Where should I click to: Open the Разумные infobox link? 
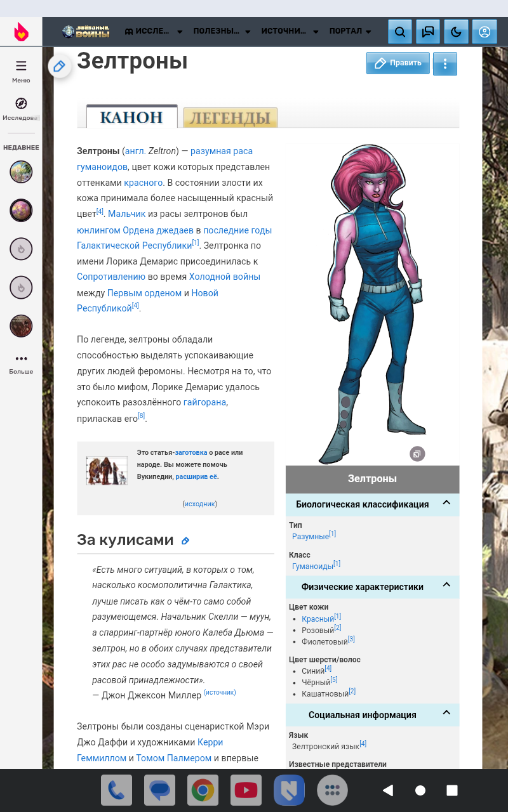[311, 537]
